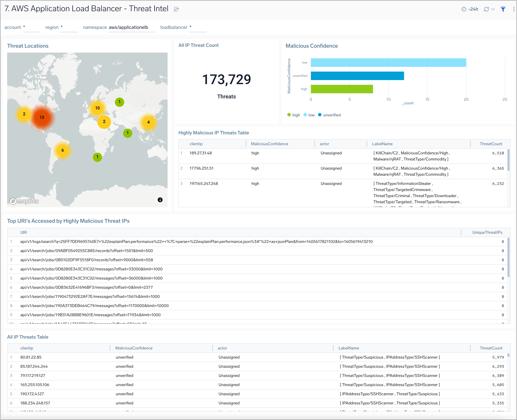Click threat count 5,979 cell
Image resolution: width=517 pixels, height=420 pixels.
pyautogui.click(x=498, y=357)
